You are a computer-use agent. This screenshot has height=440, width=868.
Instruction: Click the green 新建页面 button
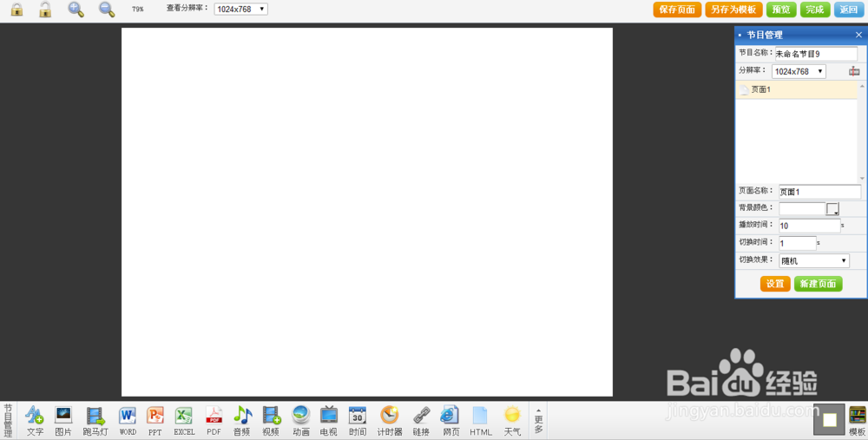click(x=819, y=284)
